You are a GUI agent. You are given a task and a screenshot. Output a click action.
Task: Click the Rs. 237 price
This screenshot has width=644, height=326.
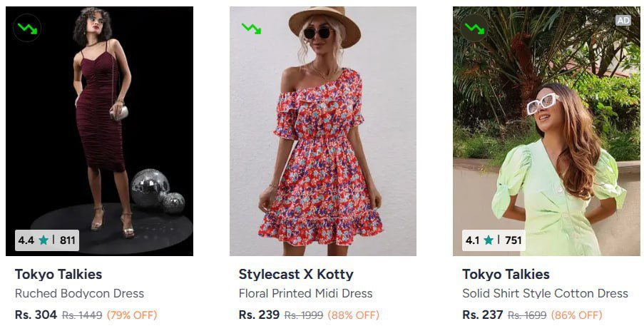(483, 315)
